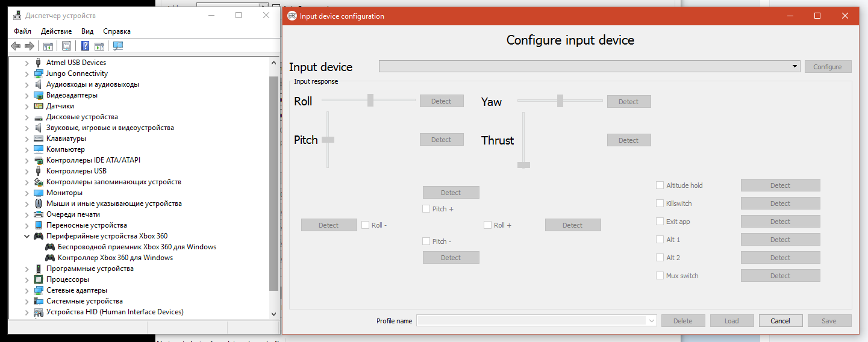This screenshot has width=868, height=342.
Task: Expand the Контроллеры USB tree node
Action: pyautogui.click(x=27, y=171)
